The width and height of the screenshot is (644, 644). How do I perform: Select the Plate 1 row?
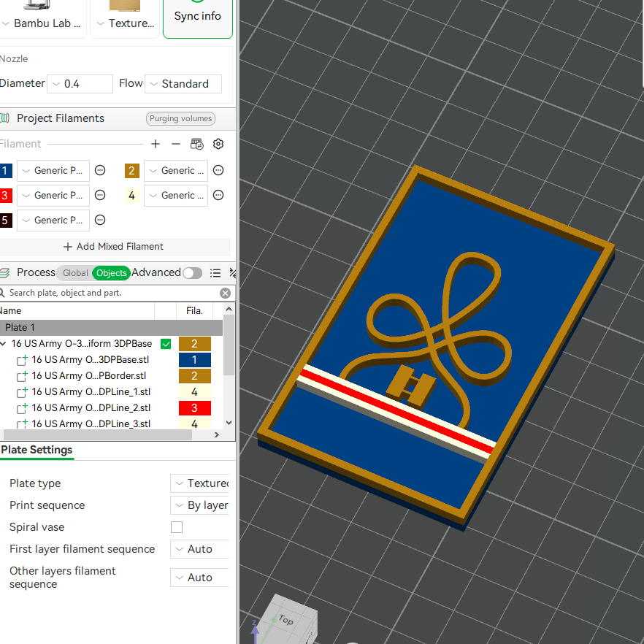click(x=111, y=327)
